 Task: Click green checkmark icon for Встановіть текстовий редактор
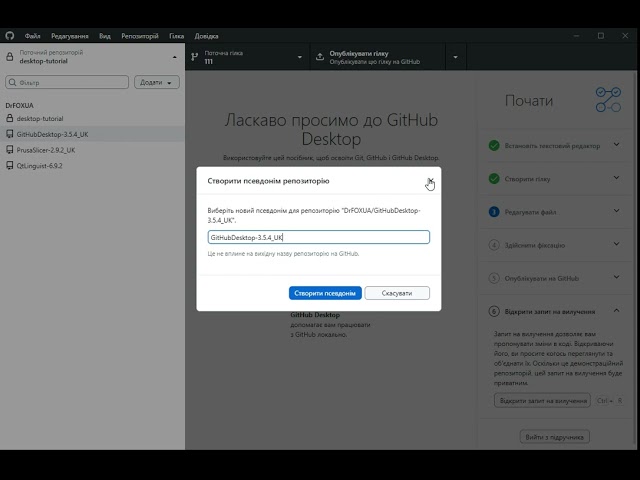pyautogui.click(x=494, y=145)
